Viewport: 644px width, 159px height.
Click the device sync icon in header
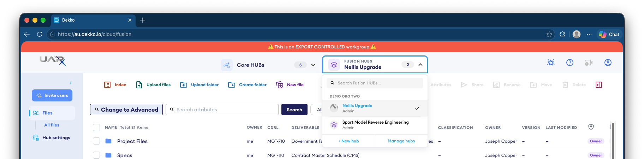click(x=589, y=63)
